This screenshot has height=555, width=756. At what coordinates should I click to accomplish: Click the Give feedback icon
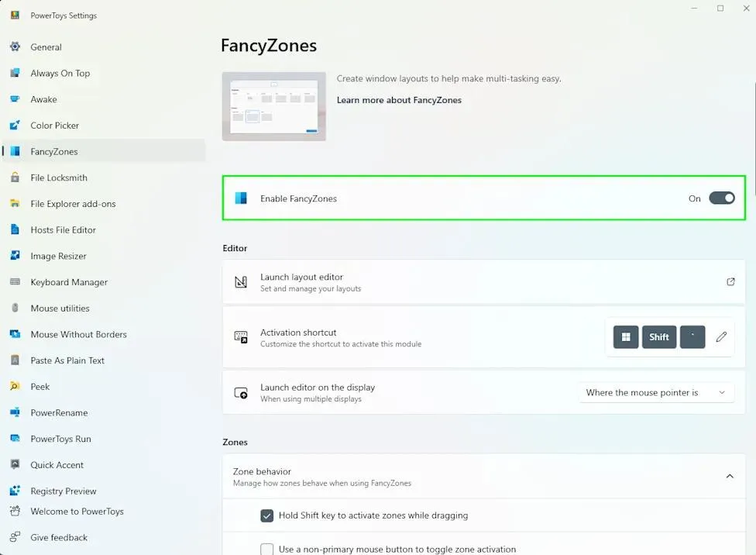coord(15,536)
